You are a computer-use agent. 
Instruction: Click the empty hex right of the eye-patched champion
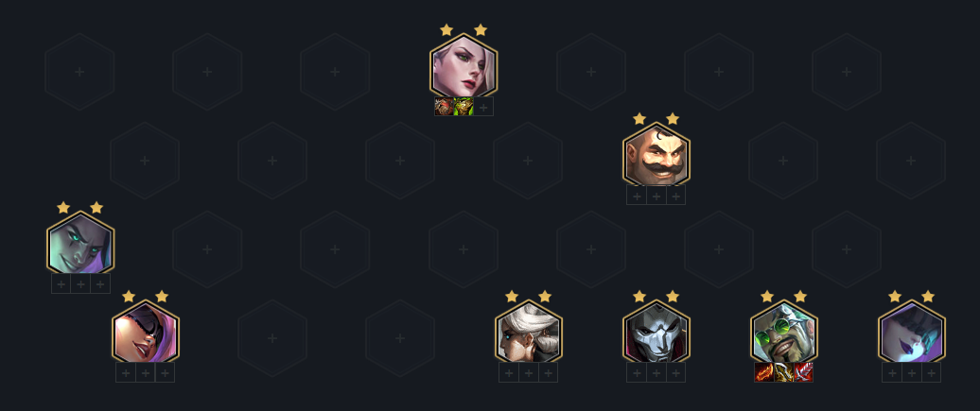[x=272, y=338]
